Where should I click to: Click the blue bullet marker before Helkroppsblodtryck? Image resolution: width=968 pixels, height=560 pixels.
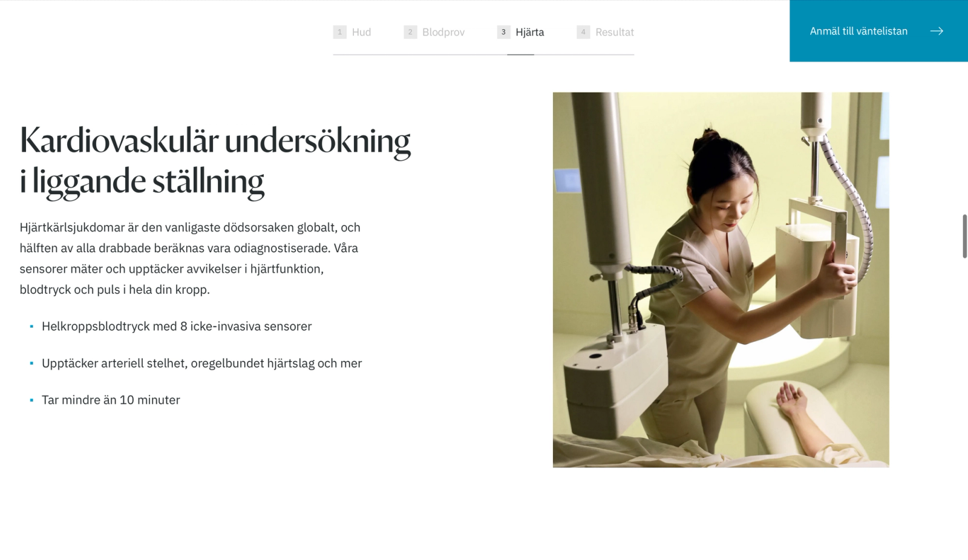pos(31,327)
